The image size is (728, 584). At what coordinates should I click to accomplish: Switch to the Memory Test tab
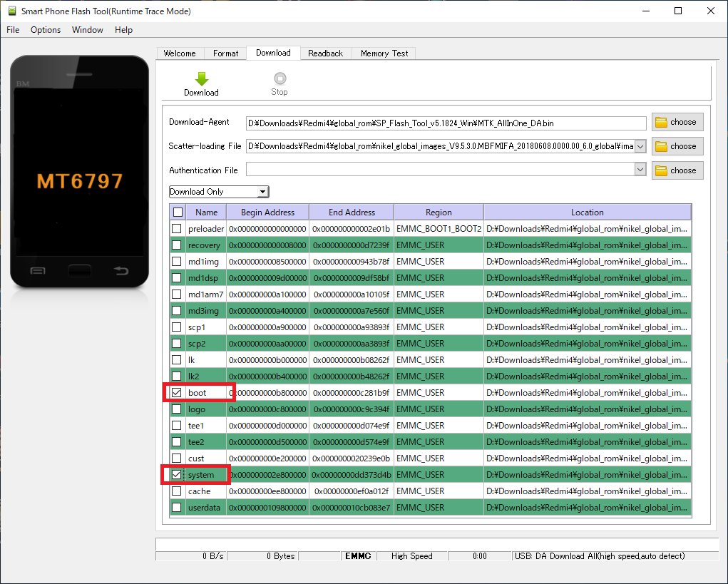click(384, 53)
